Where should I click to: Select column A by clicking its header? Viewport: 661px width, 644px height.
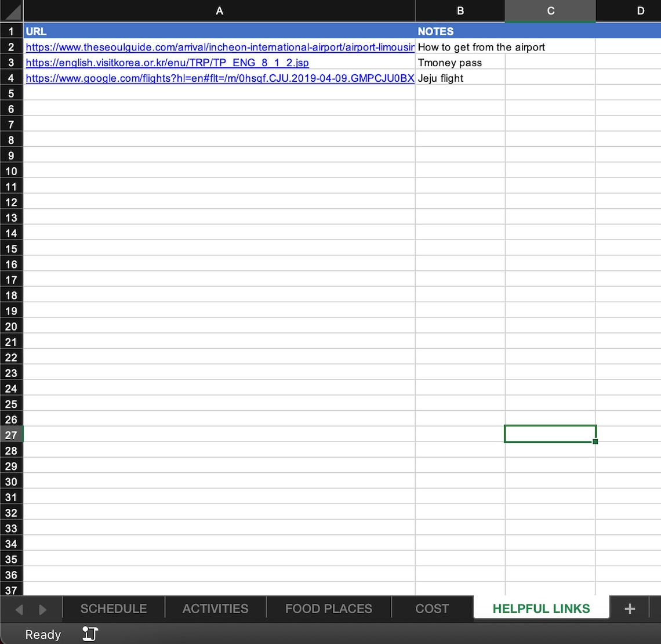[x=219, y=10]
